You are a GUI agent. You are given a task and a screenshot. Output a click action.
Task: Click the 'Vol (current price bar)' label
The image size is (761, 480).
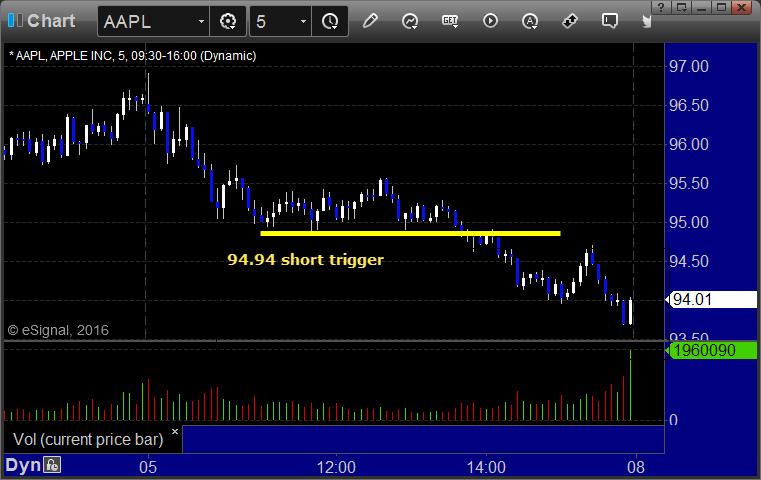(88, 439)
